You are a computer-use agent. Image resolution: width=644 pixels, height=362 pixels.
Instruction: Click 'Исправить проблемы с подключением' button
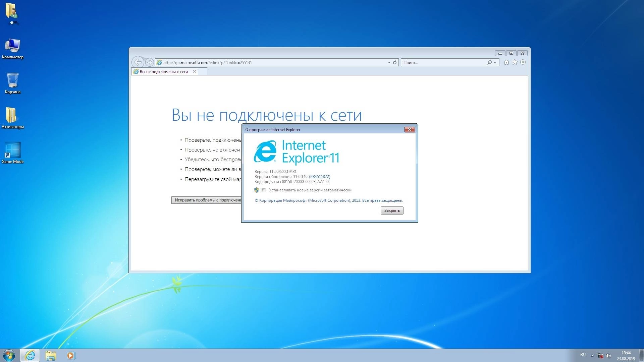(206, 200)
